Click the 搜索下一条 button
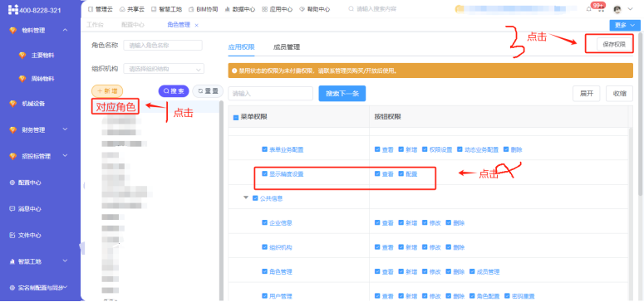The height and width of the screenshot is (302, 644). pyautogui.click(x=342, y=94)
